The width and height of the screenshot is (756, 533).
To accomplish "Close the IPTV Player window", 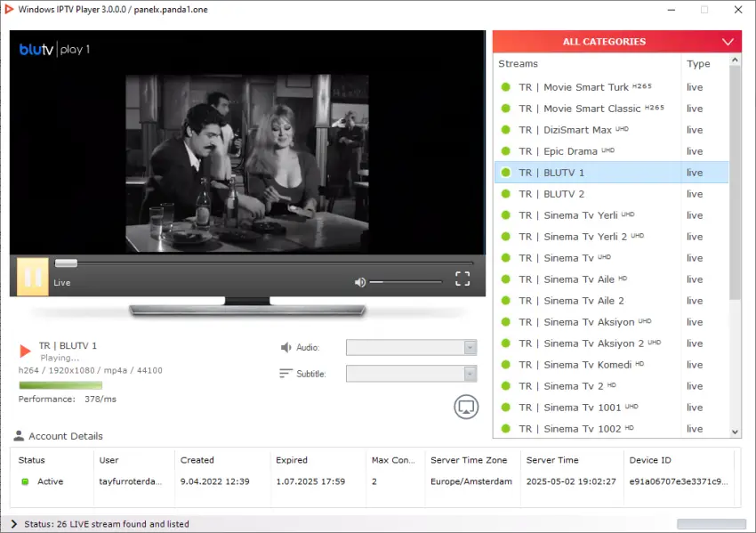I will point(737,10).
